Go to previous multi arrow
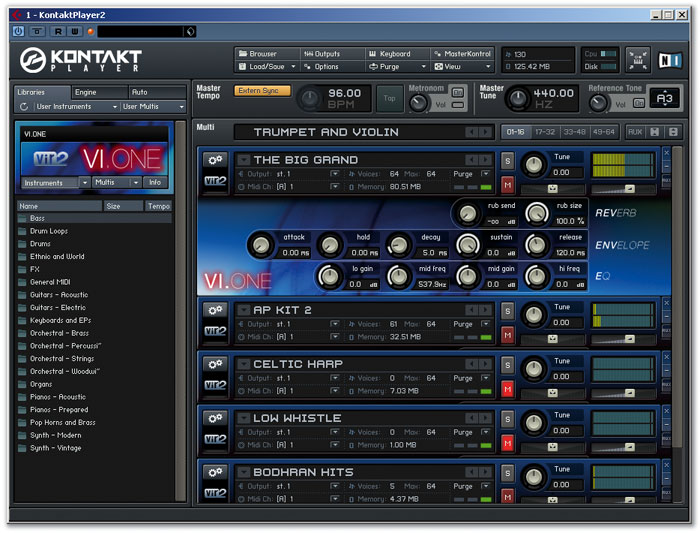The image size is (700, 533). tap(471, 132)
